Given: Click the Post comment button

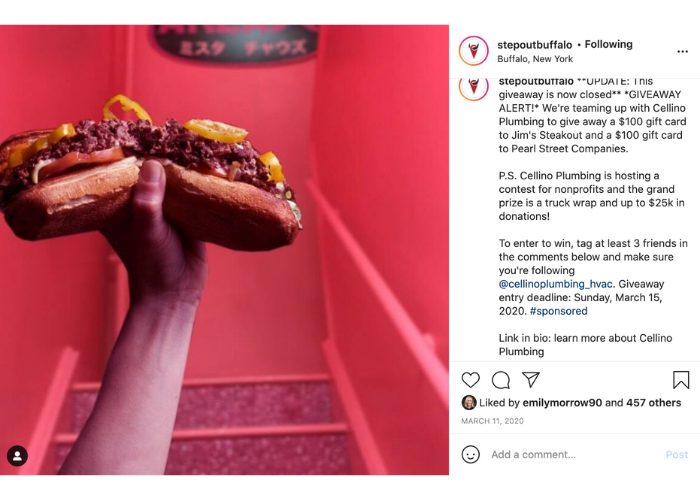Looking at the screenshot, I should (x=677, y=454).
